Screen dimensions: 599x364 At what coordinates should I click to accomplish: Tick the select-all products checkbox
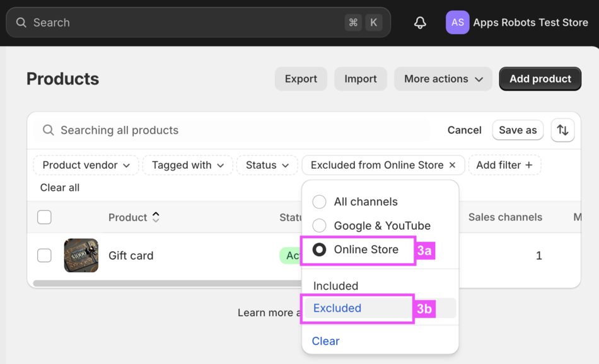tap(44, 217)
